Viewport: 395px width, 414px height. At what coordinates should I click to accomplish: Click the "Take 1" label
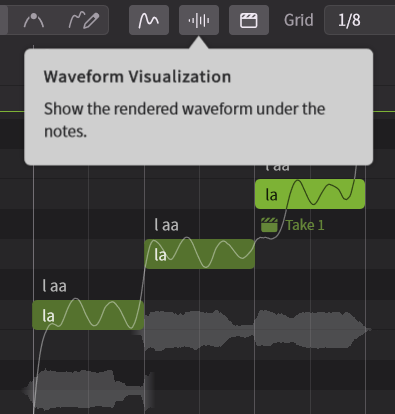[x=305, y=225]
